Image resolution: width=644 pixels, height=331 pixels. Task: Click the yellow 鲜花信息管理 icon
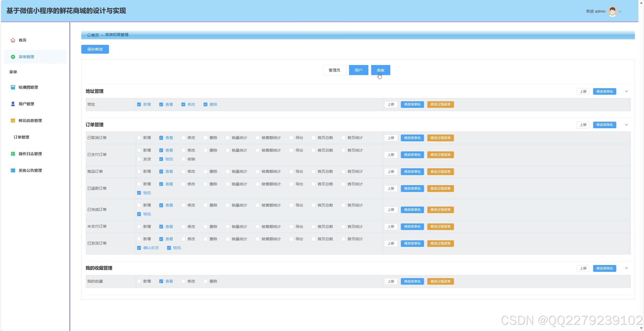(13, 121)
